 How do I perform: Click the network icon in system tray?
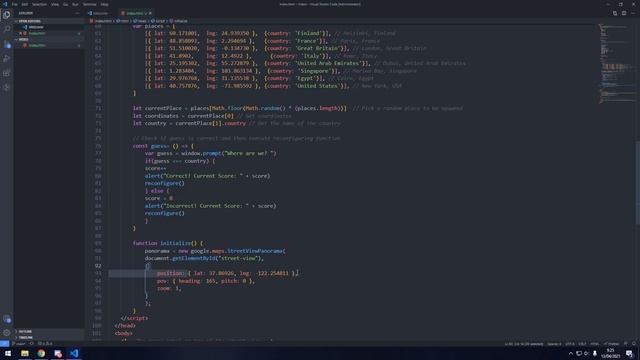point(578,353)
